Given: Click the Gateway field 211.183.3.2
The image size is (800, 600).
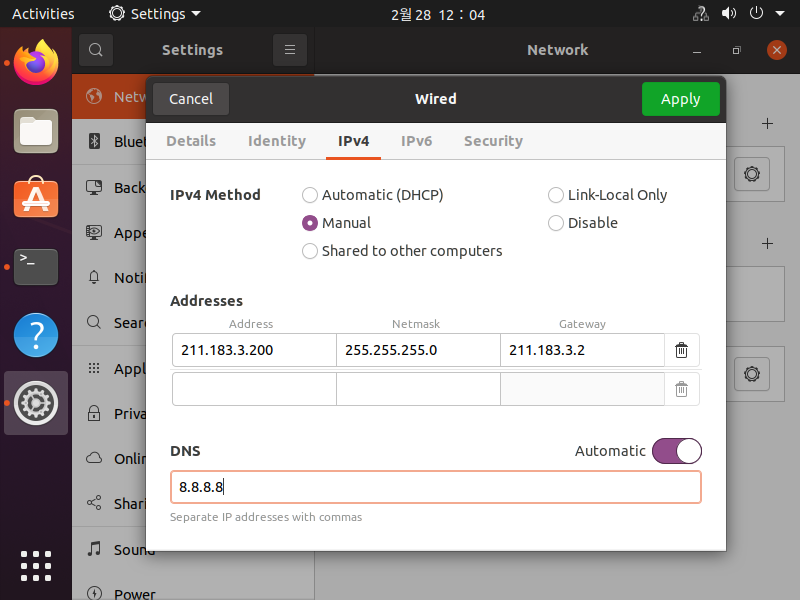Looking at the screenshot, I should 582,350.
